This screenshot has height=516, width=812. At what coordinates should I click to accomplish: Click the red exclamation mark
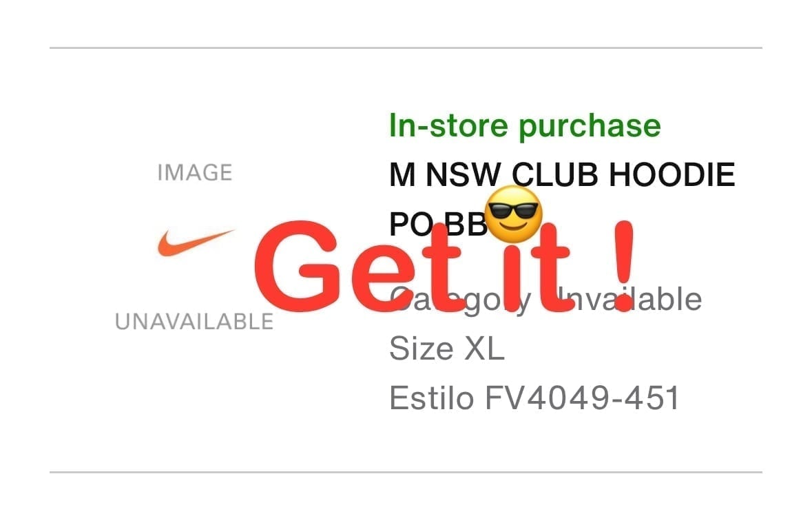pyautogui.click(x=624, y=266)
